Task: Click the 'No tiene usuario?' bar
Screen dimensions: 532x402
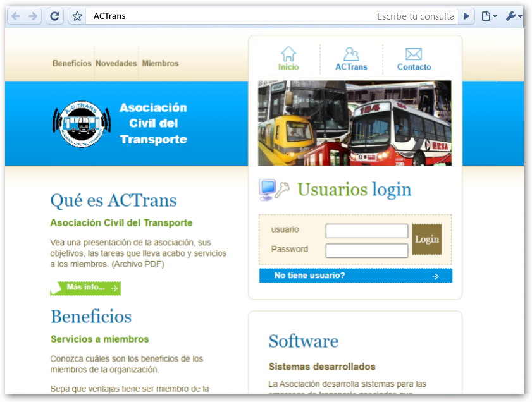Action: [x=356, y=276]
